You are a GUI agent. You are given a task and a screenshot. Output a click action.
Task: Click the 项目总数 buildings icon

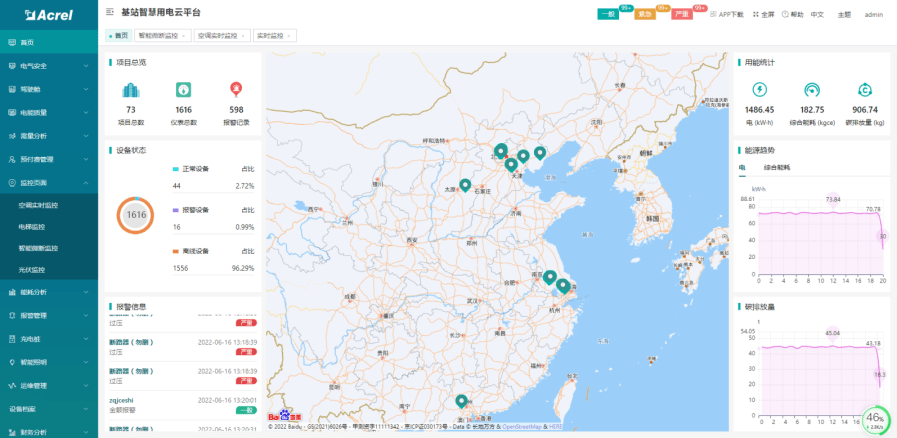[x=130, y=90]
